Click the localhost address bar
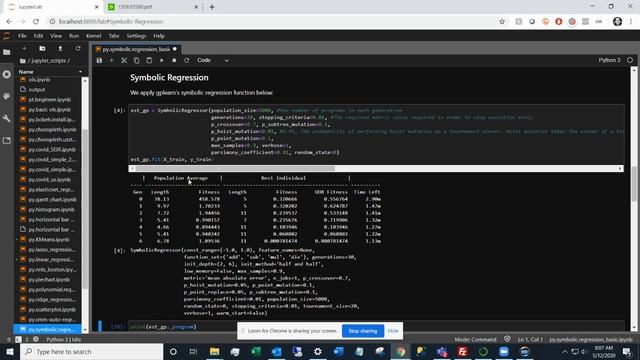Viewport: 640px width, 360px height. (269, 22)
